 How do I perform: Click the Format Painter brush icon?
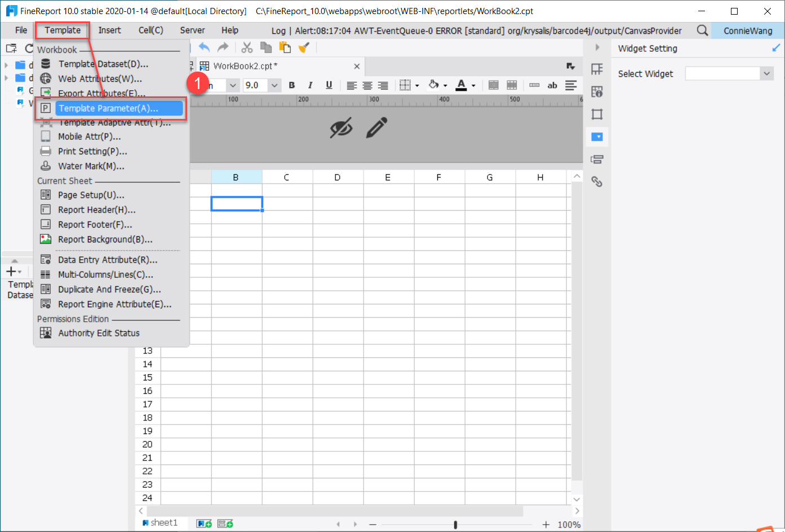coord(304,47)
